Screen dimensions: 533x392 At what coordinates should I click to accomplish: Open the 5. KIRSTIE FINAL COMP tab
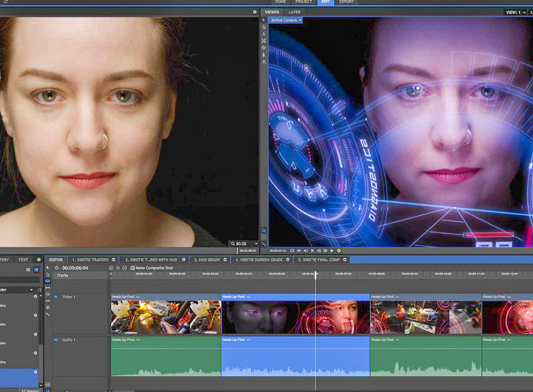[319, 260]
